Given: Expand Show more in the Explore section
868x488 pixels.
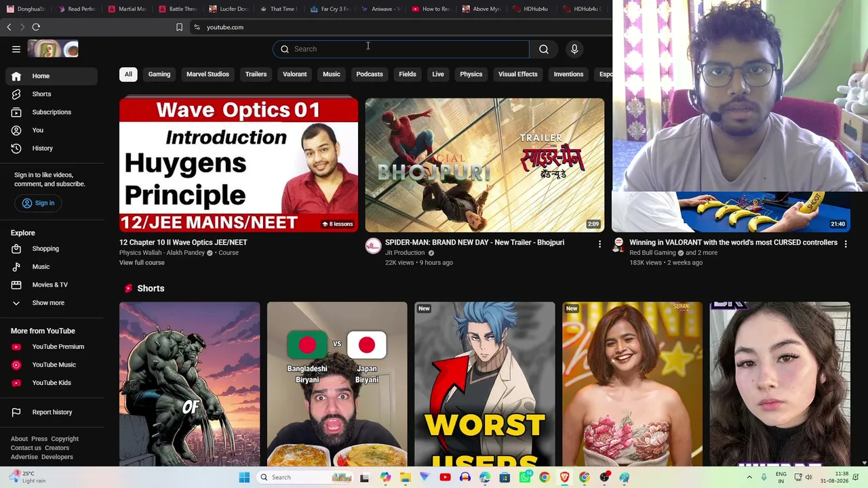Looking at the screenshot, I should click(52, 303).
